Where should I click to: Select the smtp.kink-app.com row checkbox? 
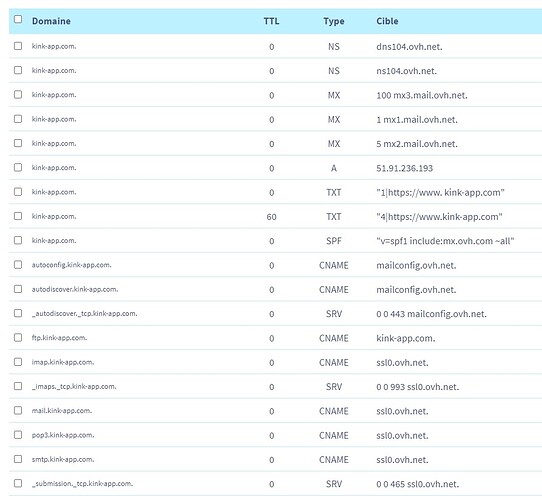18,459
